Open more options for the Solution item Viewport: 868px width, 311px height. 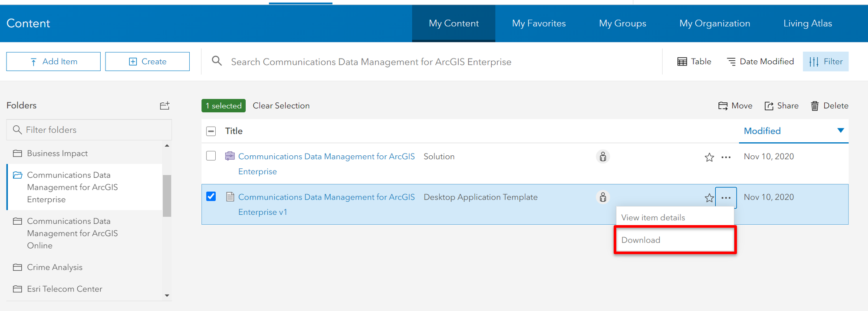pos(726,157)
